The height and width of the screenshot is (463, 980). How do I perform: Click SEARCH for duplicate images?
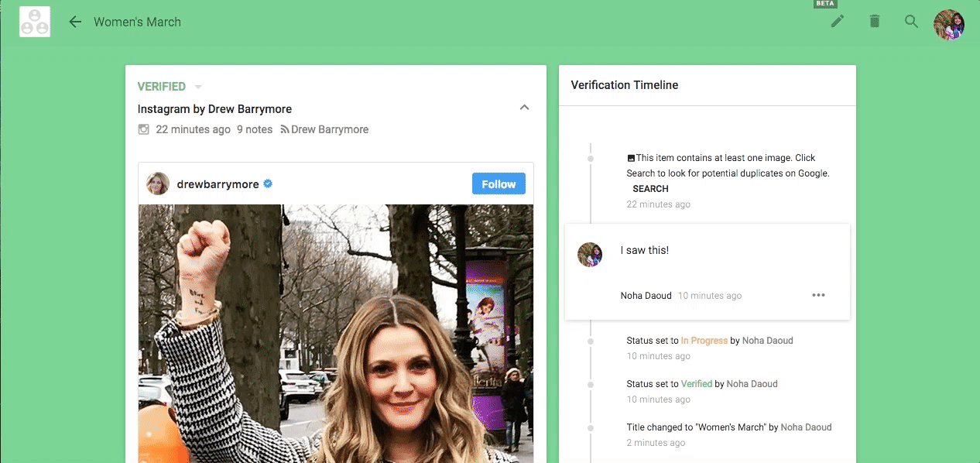click(650, 189)
